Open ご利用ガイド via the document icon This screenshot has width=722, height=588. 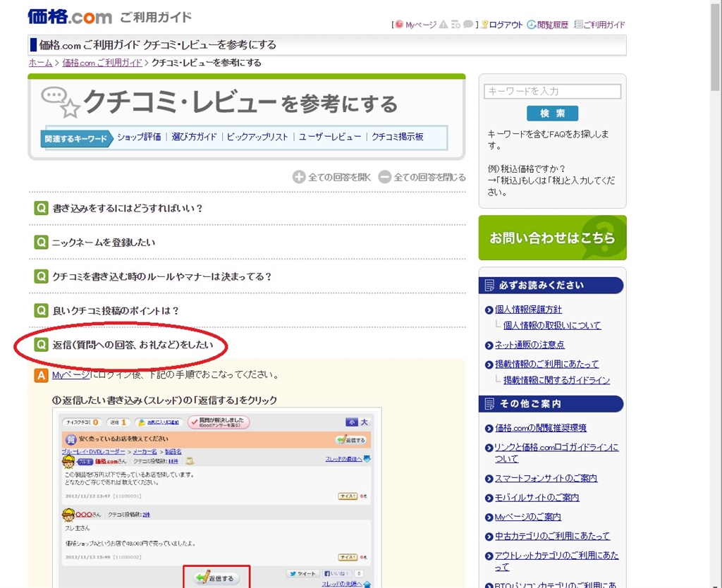click(x=599, y=25)
